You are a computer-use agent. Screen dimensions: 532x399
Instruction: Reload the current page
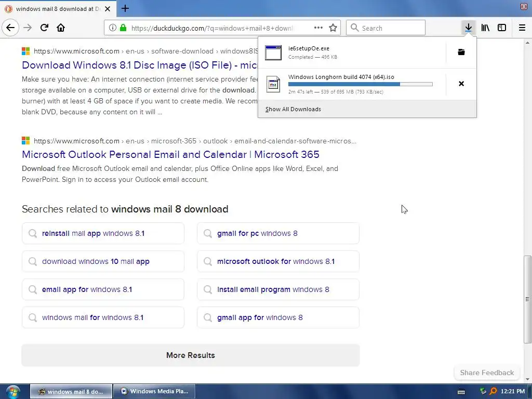[44, 28]
